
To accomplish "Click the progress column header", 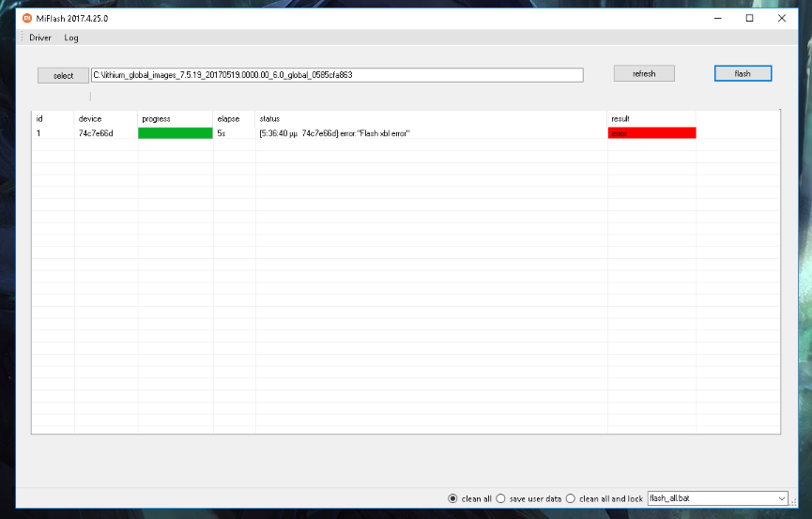I will 175,118.
